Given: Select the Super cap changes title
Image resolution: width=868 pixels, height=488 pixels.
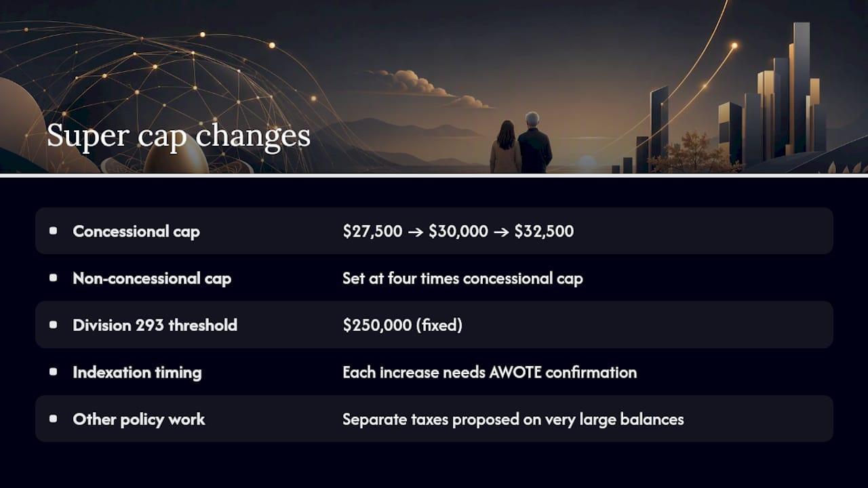Looking at the screenshot, I should 178,136.
